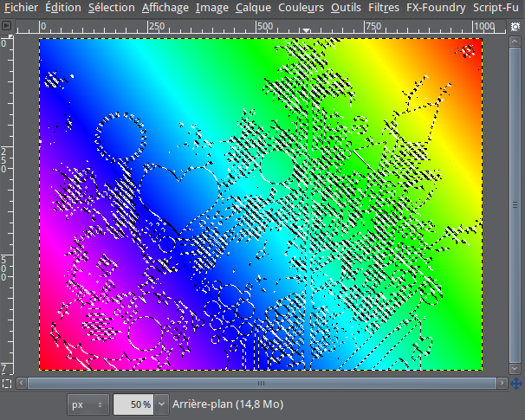Screen dimensions: 525x420
Task: Open the Affichage menu
Action: point(165,8)
